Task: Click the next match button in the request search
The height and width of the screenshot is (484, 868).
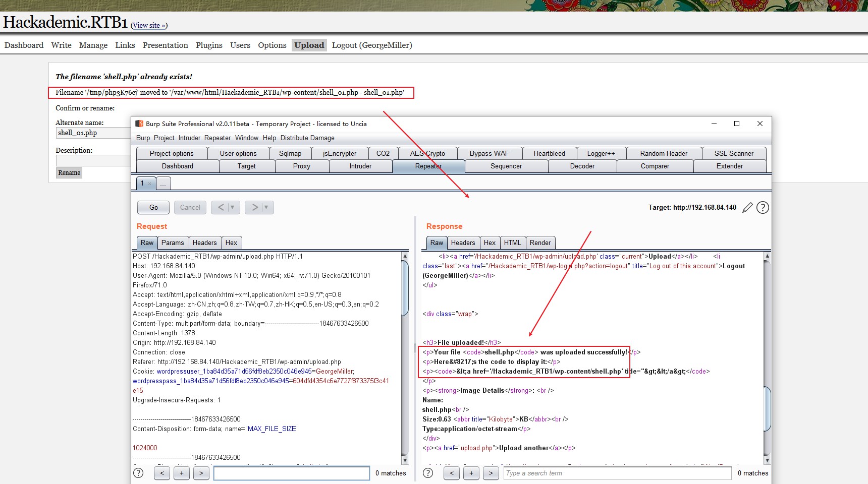Action: pyautogui.click(x=201, y=473)
